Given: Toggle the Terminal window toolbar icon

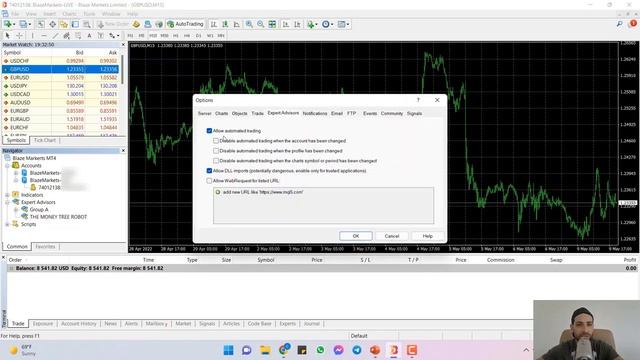Looking at the screenshot, I should 75,24.
